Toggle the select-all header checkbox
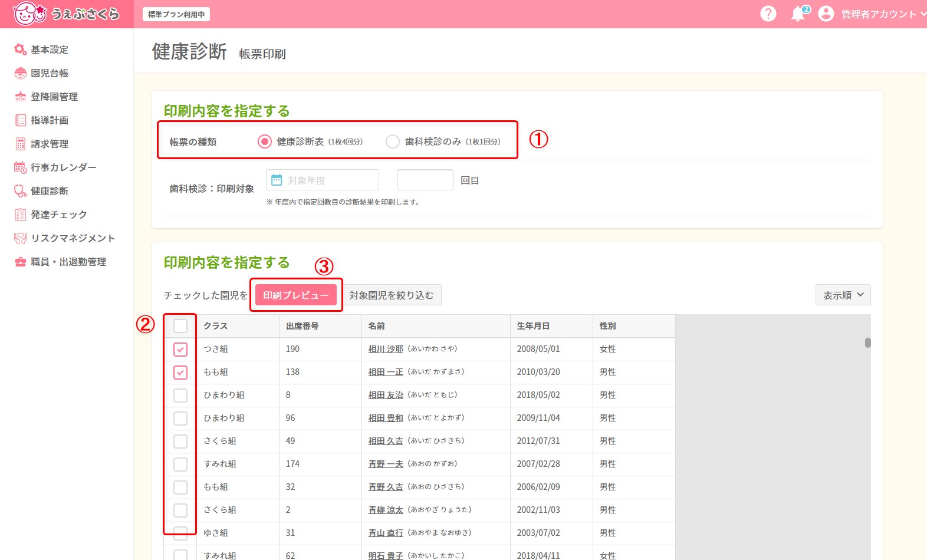 180,326
